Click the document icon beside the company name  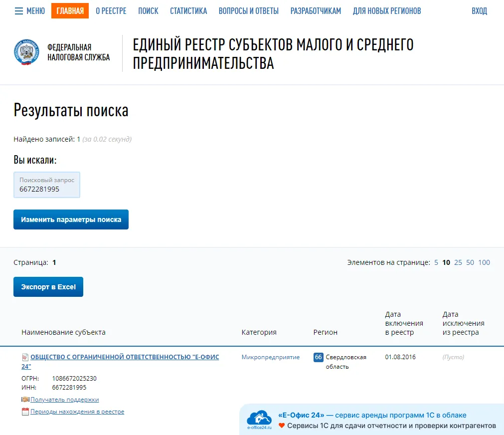coord(25,358)
